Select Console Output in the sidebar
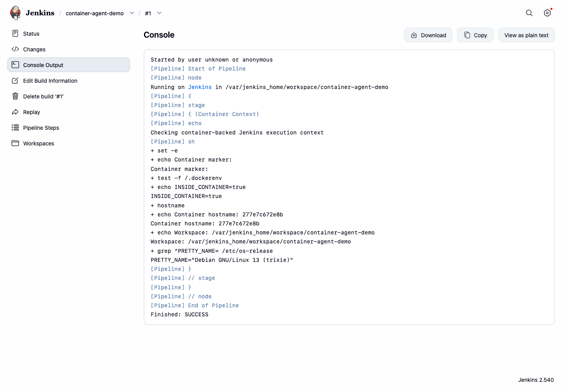 [69, 65]
